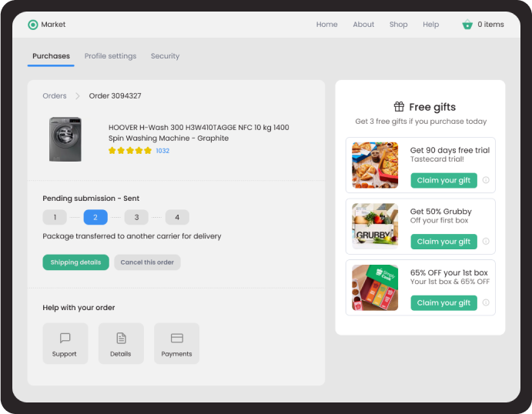
Task: Click 'Get 3 free gifts' subtitle text
Action: click(420, 122)
